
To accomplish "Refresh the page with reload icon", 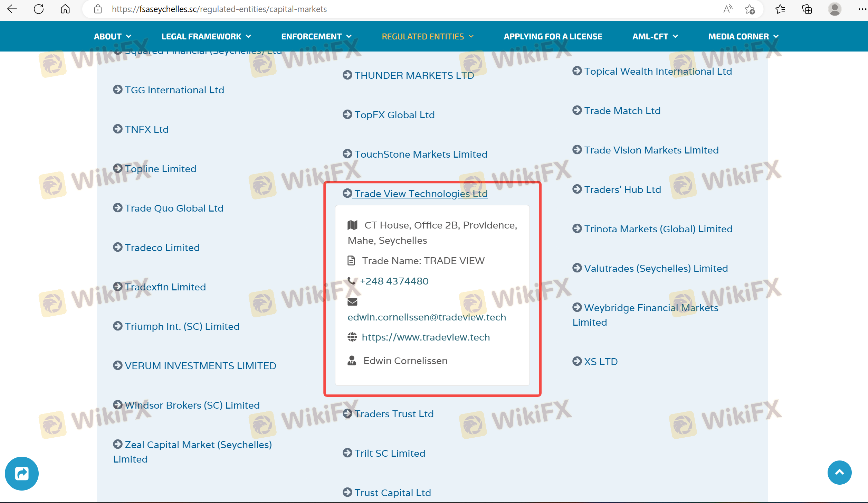I will pos(39,9).
